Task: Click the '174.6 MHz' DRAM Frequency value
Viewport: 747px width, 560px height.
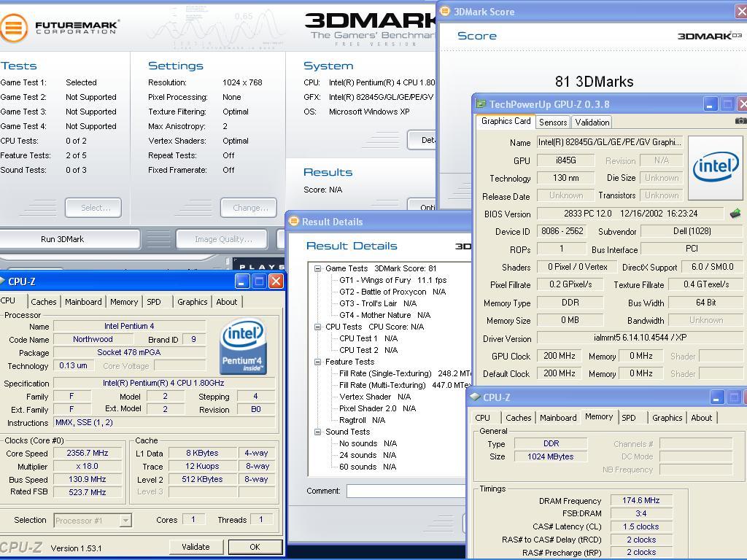Action: [640, 500]
